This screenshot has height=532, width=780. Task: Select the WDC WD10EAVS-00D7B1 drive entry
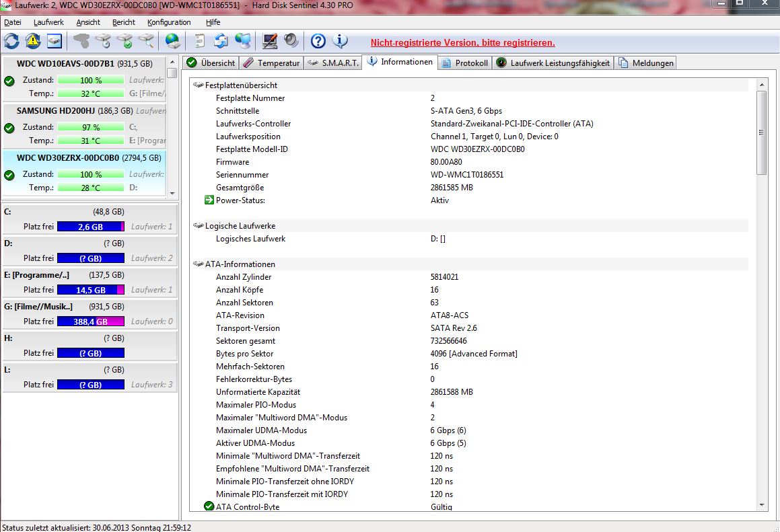[x=85, y=78]
